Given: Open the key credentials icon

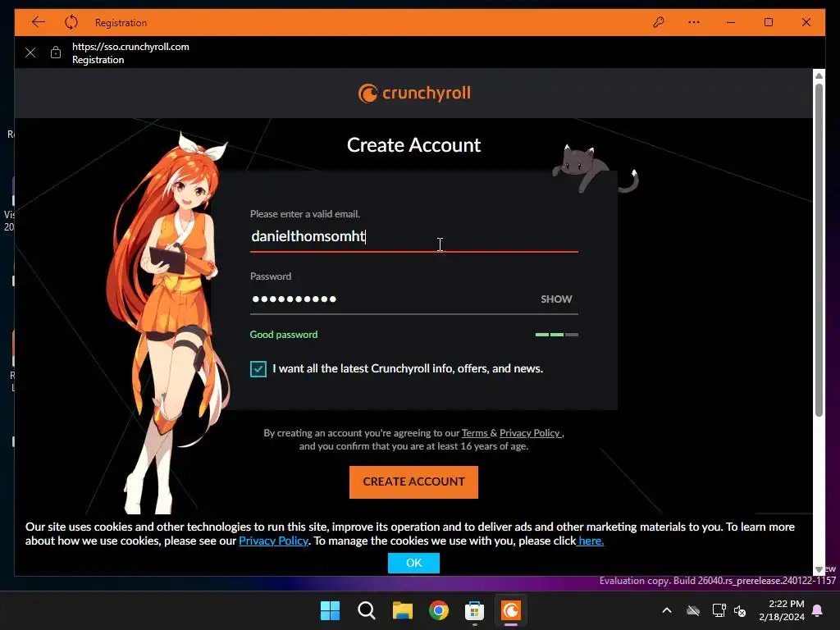Looking at the screenshot, I should click(659, 22).
